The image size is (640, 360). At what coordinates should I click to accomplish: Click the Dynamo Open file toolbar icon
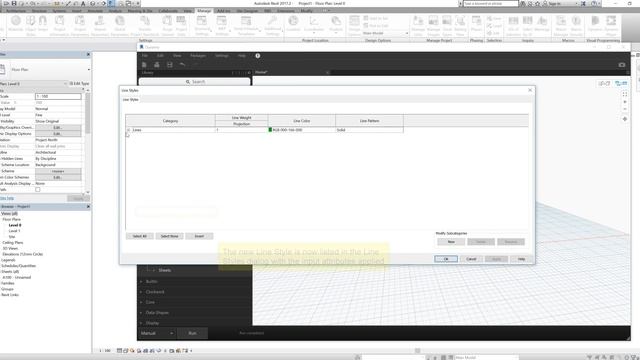[157, 64]
